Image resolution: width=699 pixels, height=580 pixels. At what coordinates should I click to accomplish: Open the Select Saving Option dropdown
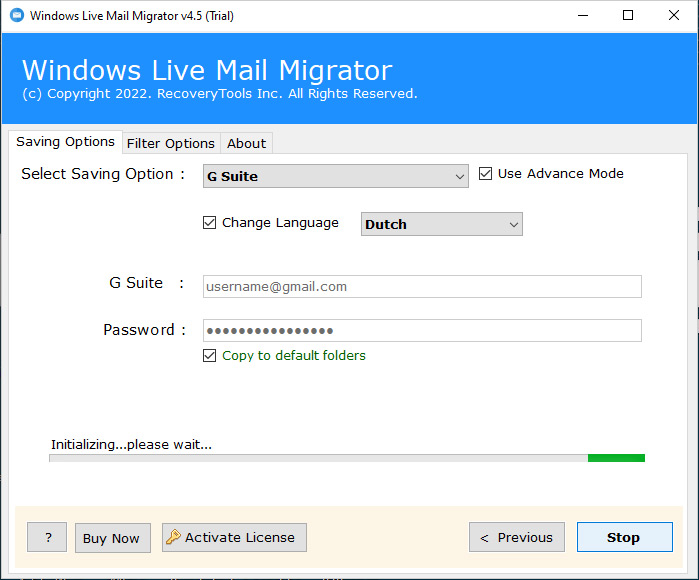[x=336, y=176]
